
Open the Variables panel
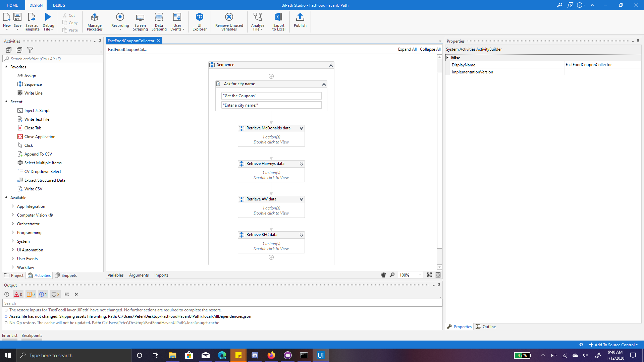pos(115,275)
